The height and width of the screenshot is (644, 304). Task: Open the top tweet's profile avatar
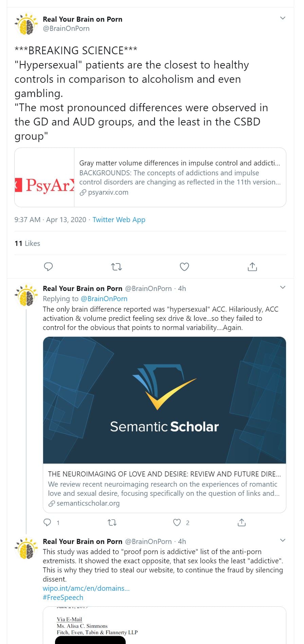point(26,24)
